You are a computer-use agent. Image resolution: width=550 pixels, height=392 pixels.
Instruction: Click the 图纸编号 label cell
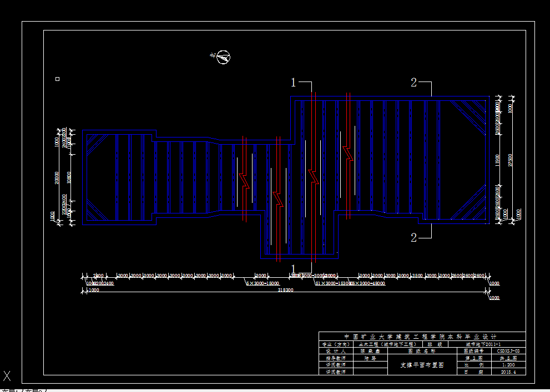click(x=474, y=350)
